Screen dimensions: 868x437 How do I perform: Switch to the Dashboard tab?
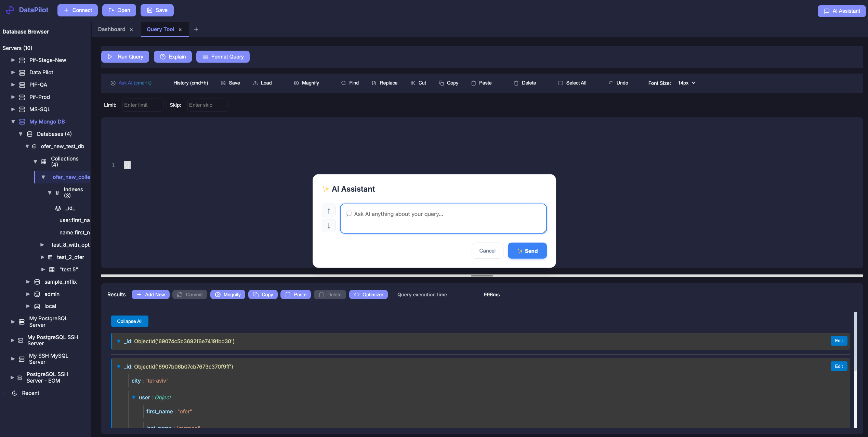tap(111, 29)
